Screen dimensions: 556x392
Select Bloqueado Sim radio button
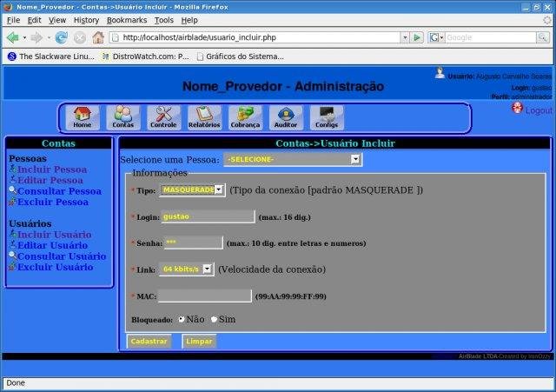pyautogui.click(x=214, y=319)
